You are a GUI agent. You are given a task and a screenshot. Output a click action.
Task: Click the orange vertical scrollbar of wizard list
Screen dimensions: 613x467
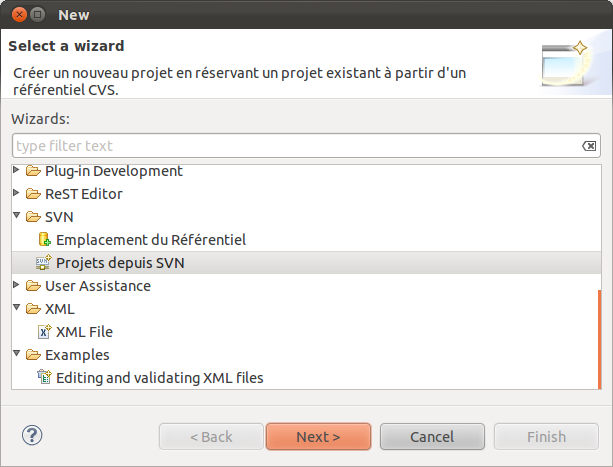pyautogui.click(x=599, y=339)
